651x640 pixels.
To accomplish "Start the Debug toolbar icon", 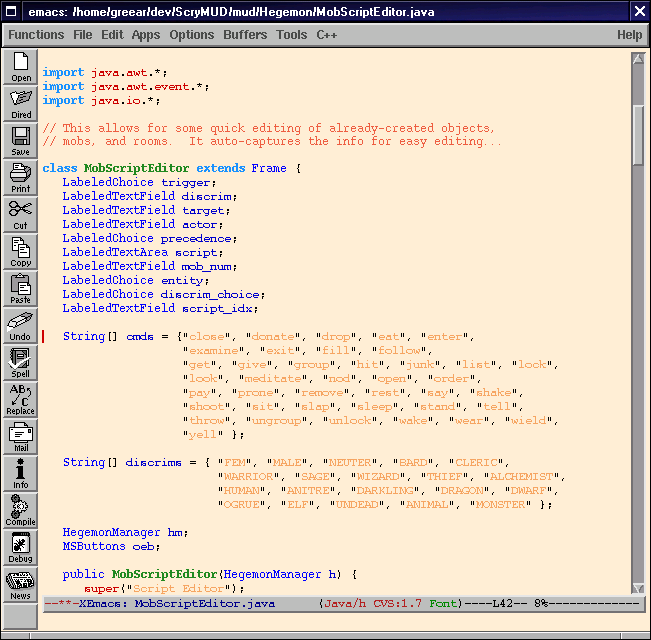I will coord(20,547).
